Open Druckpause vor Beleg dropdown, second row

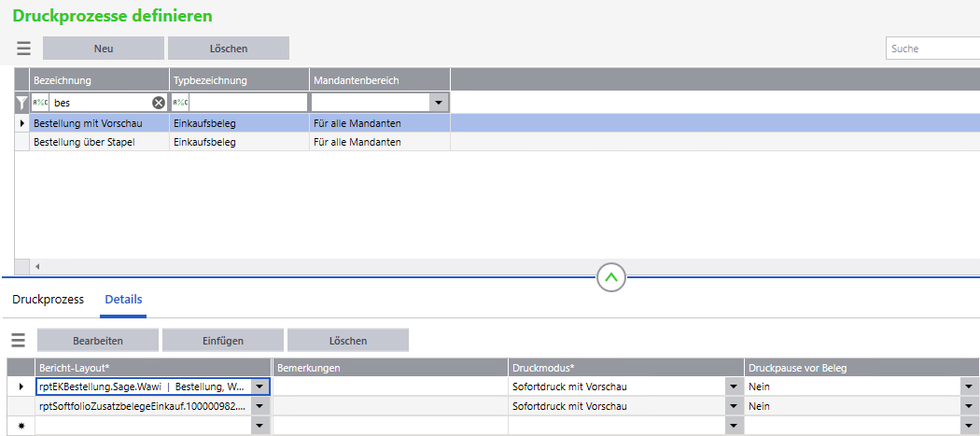pyautogui.click(x=969, y=406)
